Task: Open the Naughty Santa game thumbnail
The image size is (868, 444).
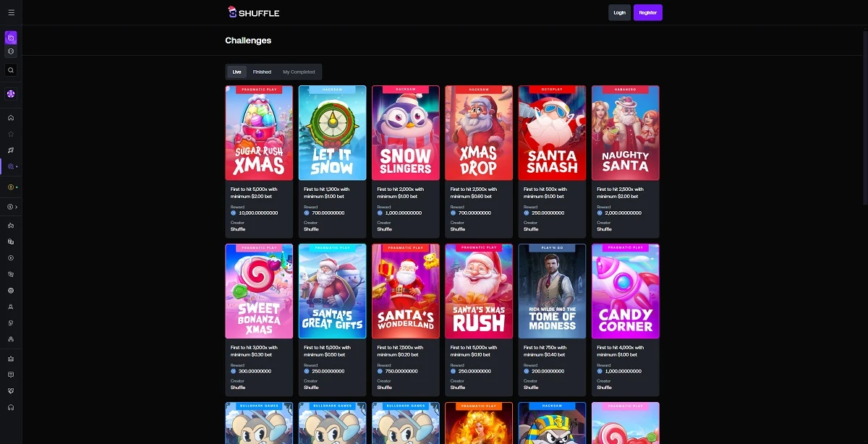Action: click(626, 133)
